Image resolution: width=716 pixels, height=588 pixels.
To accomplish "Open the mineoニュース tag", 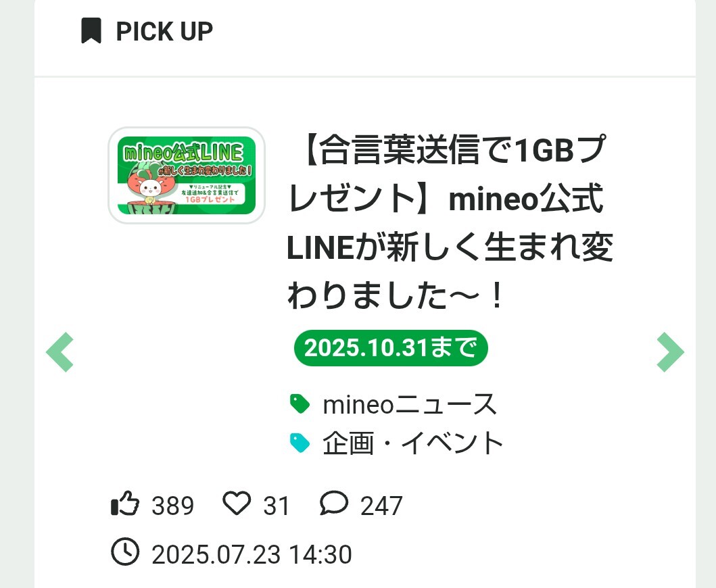I will (410, 405).
